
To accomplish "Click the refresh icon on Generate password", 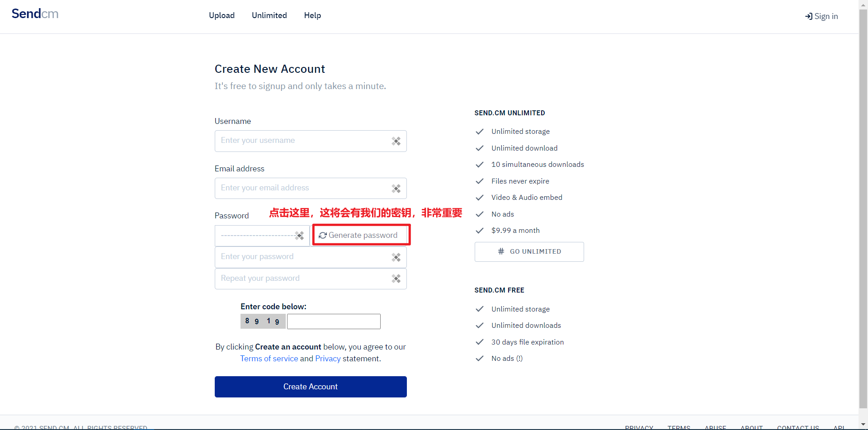I will (x=323, y=235).
